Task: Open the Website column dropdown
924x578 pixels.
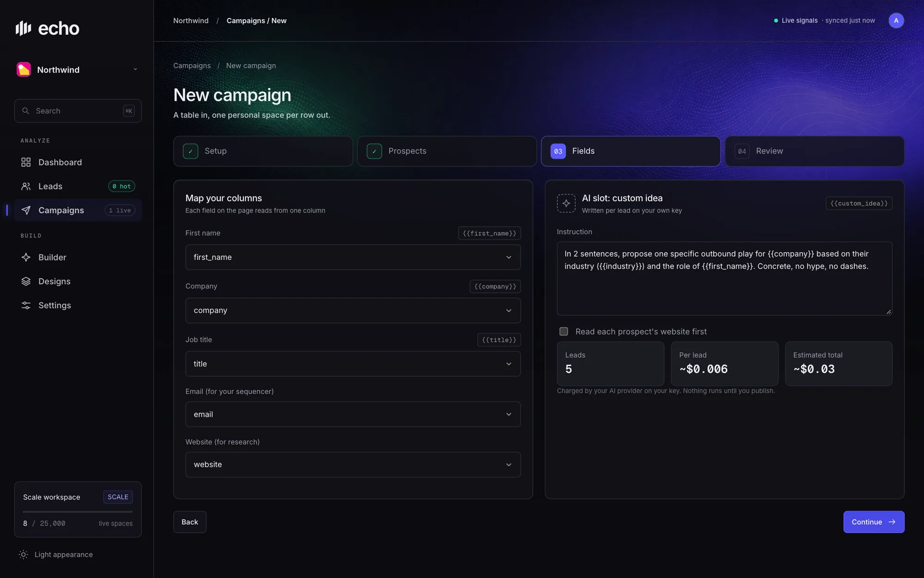Action: click(353, 465)
